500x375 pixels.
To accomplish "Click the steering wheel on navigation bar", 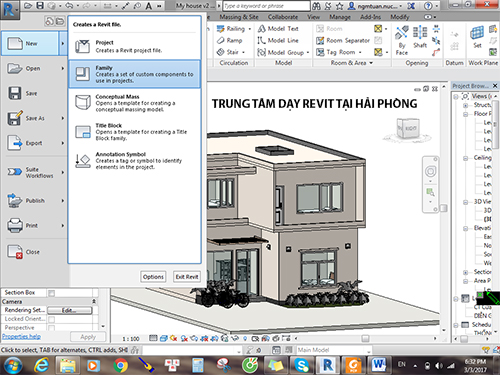I will tap(430, 171).
